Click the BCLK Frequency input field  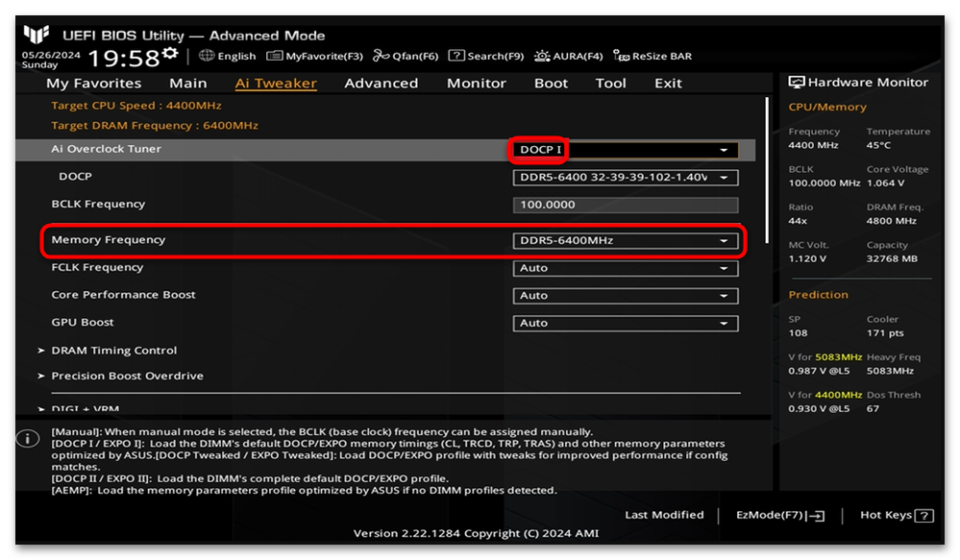click(x=625, y=206)
